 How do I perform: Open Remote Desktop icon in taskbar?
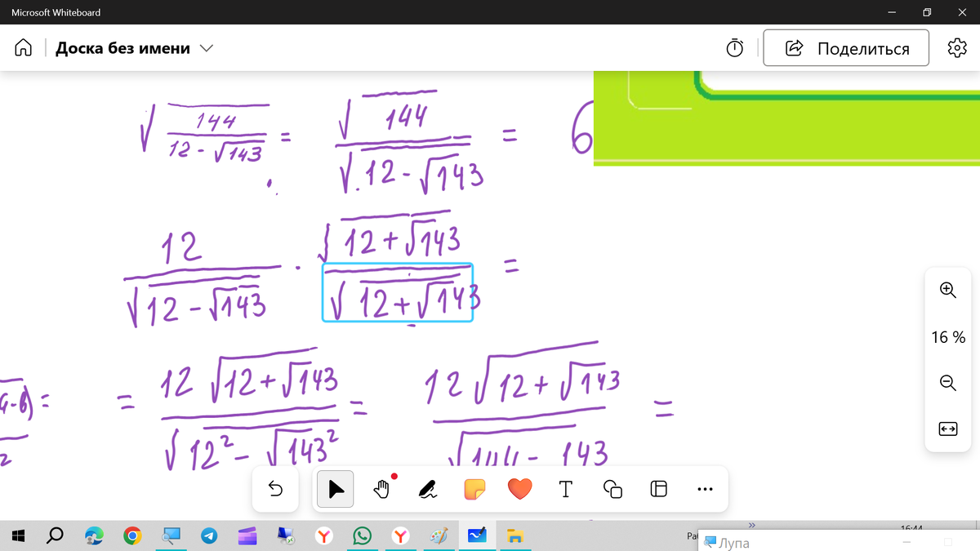[x=286, y=536]
